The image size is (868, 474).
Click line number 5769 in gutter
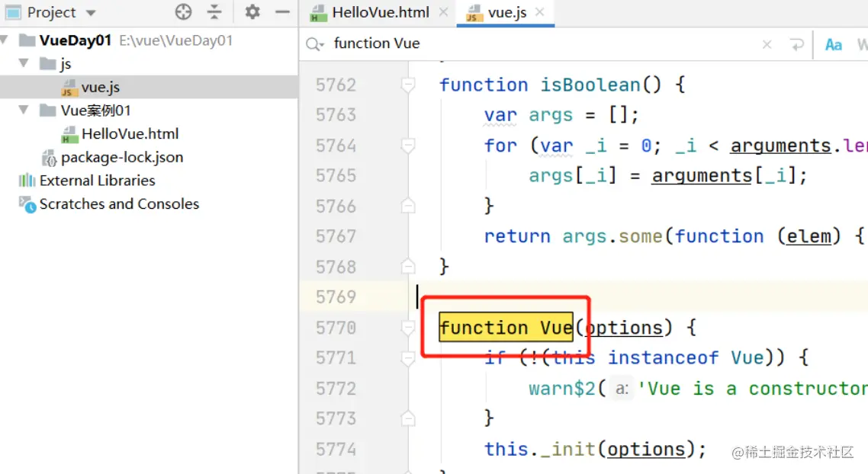336,297
